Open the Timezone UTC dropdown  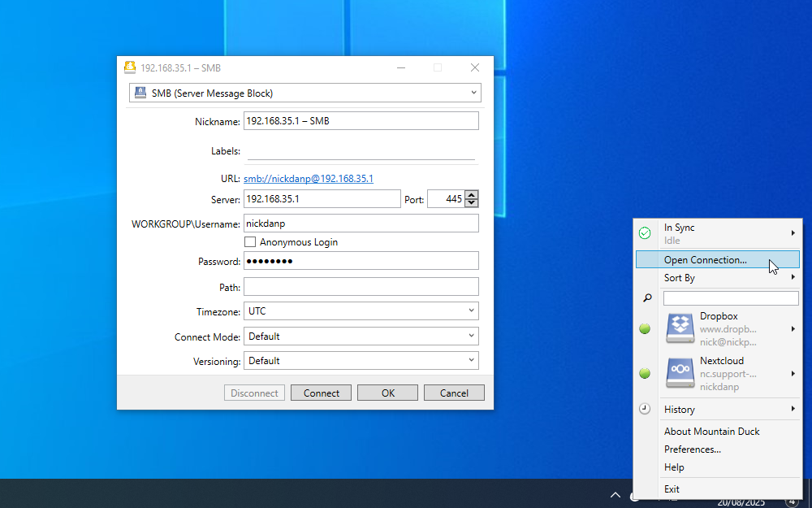(361, 311)
